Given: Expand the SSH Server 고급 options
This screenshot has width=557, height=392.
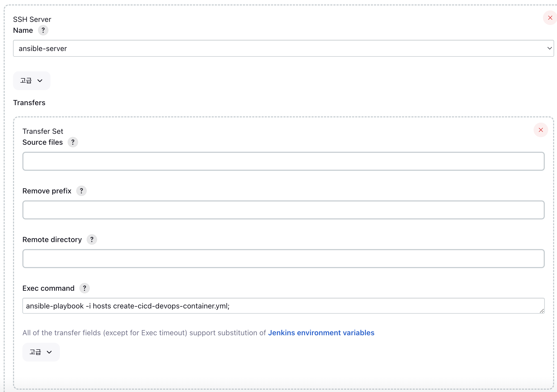Looking at the screenshot, I should click(x=31, y=81).
